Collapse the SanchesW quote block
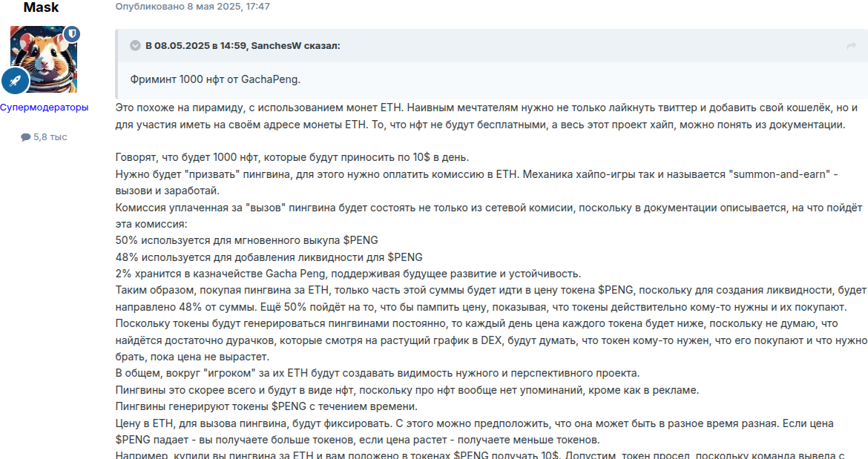Image resolution: width=868 pixels, height=459 pixels. (x=135, y=46)
